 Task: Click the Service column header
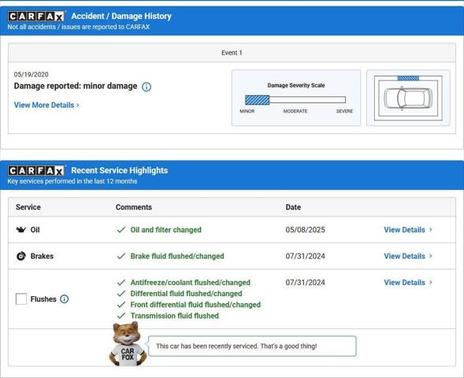28,207
